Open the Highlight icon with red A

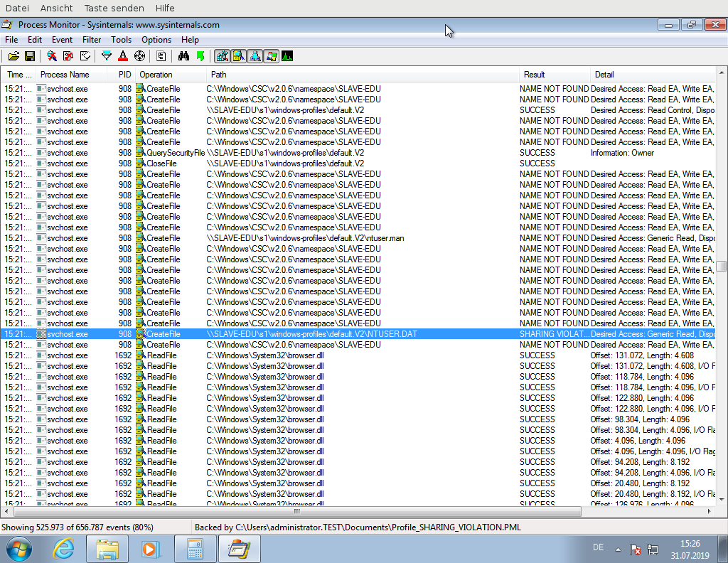coord(123,55)
